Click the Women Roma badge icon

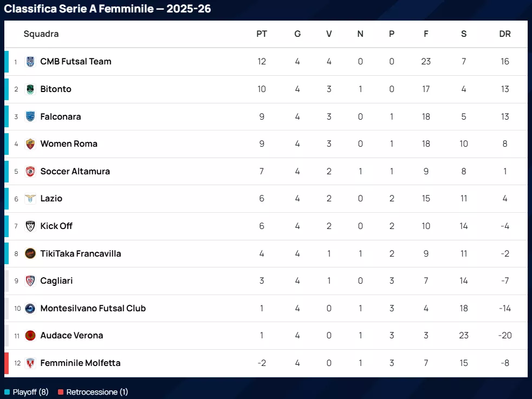(x=30, y=144)
